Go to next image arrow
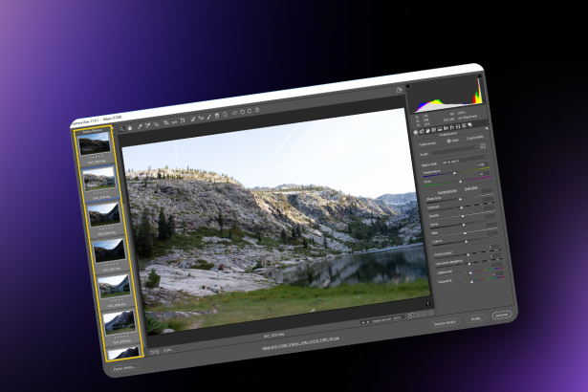588x392 pixels. tap(368, 322)
